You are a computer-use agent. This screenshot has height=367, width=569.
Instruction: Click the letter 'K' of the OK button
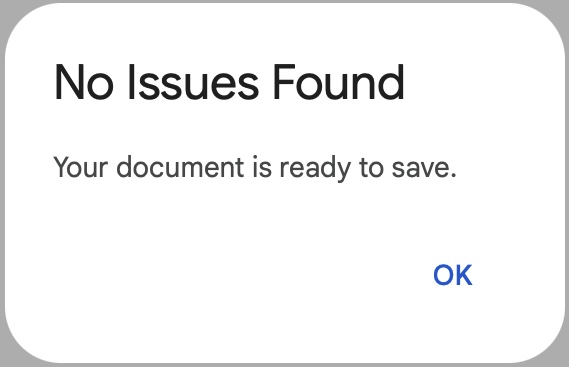click(463, 275)
